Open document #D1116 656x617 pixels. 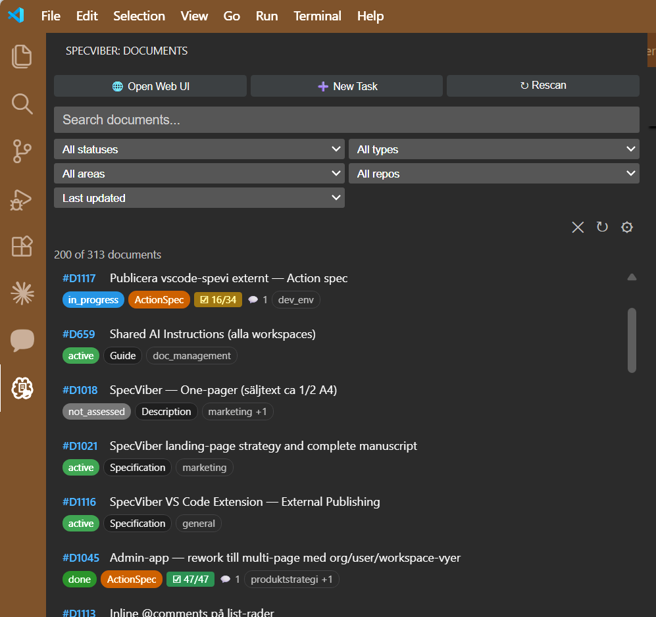[79, 502]
